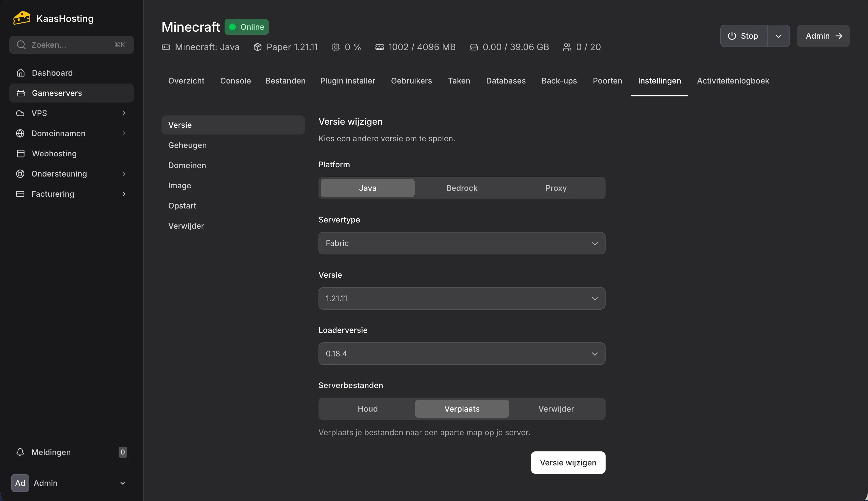Click the Versie wijzigen button
The image size is (868, 501).
pyautogui.click(x=567, y=462)
